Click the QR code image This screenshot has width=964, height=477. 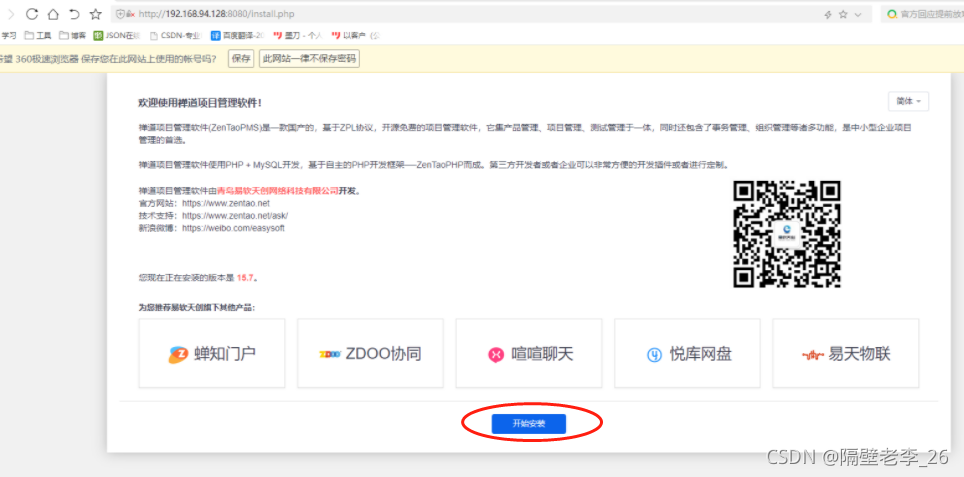[786, 234]
